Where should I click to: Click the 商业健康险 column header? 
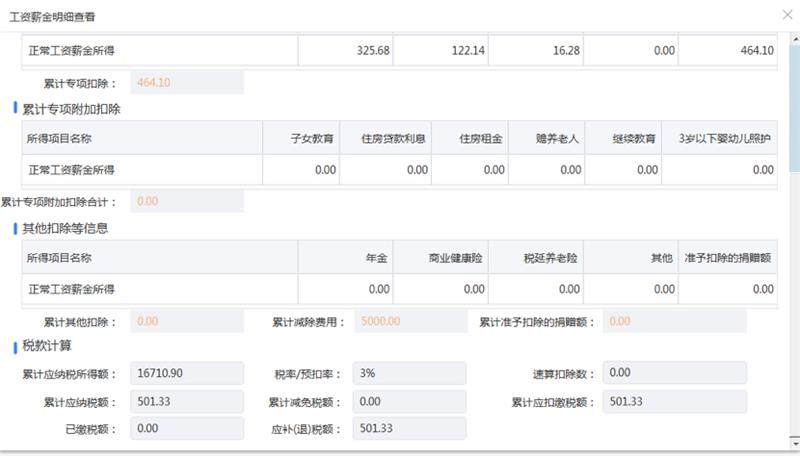click(456, 258)
